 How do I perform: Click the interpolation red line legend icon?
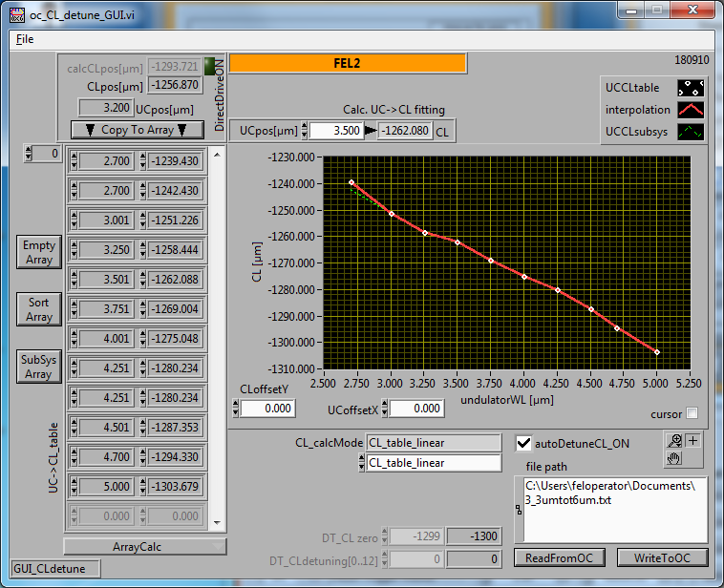[691, 110]
